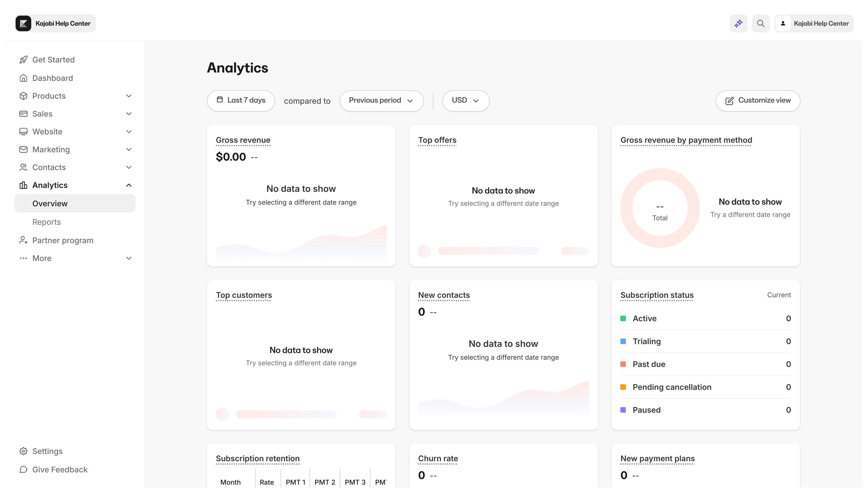Open the search magnifier icon
Image resolution: width=868 pixels, height=493 pixels.
[x=761, y=23]
